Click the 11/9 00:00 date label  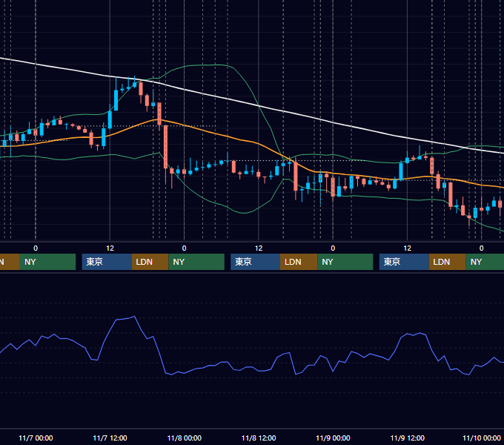coord(333,438)
